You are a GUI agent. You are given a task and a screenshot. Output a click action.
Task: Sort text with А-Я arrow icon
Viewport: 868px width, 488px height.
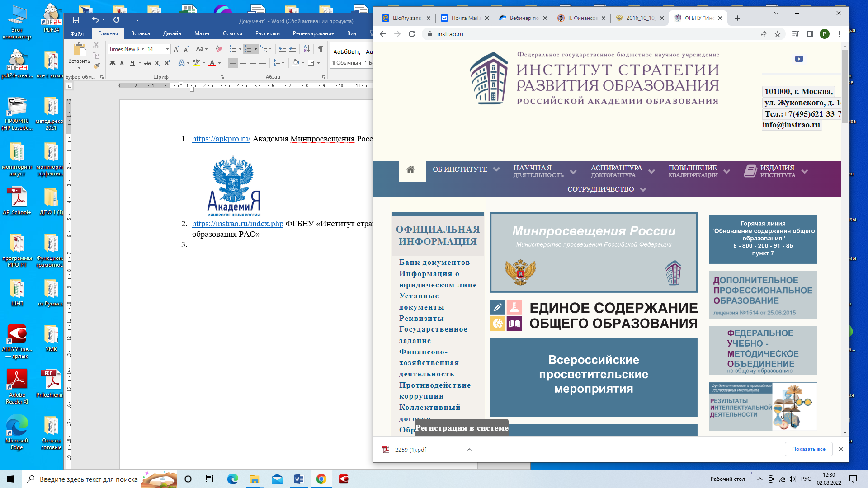[307, 49]
